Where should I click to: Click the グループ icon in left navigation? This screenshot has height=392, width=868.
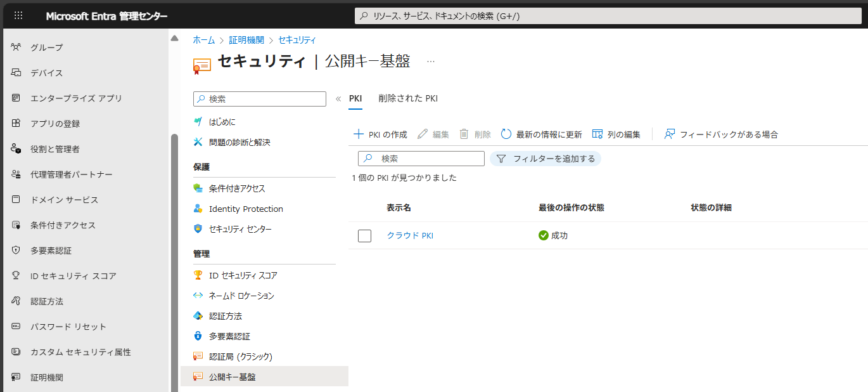coord(16,48)
